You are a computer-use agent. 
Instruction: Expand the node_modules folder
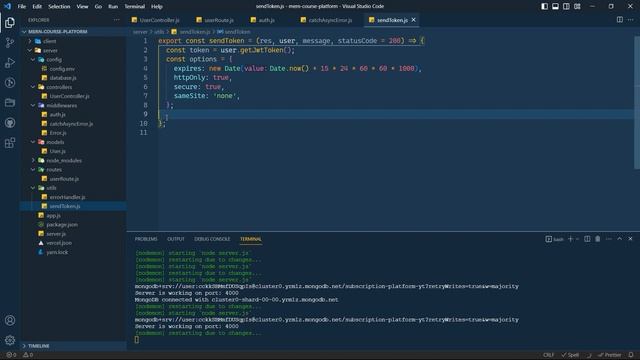(73, 160)
